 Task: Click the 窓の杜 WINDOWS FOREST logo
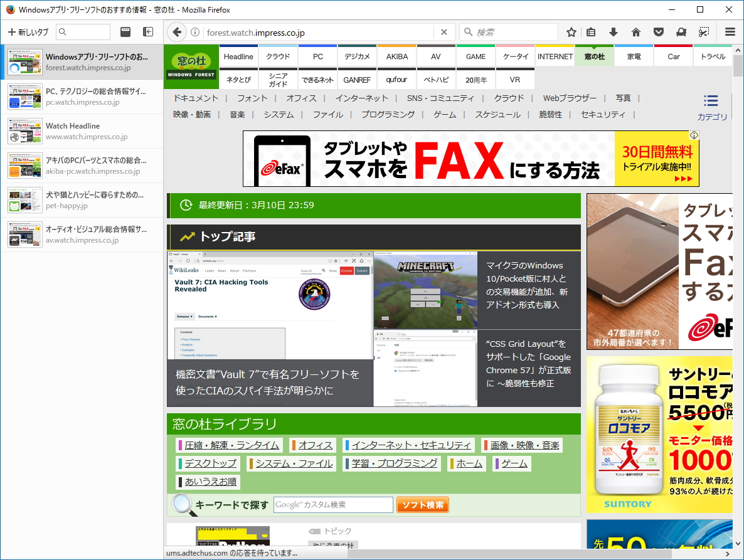tap(190, 66)
